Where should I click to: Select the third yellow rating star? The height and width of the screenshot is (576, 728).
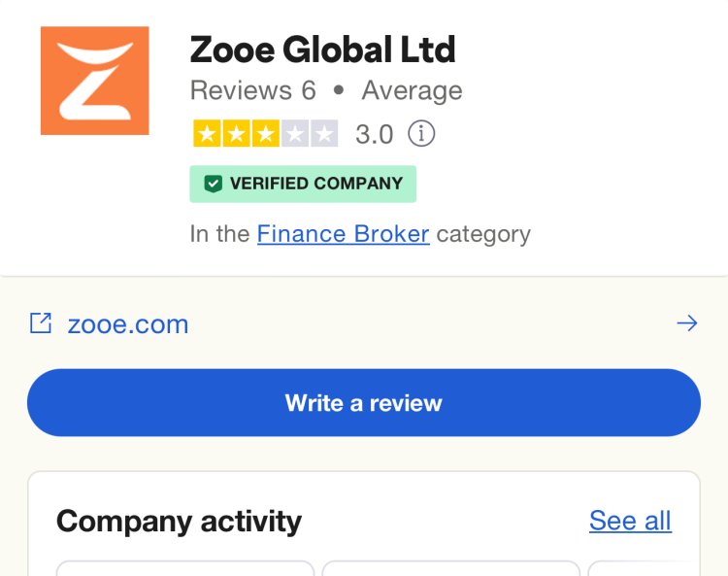click(x=266, y=134)
